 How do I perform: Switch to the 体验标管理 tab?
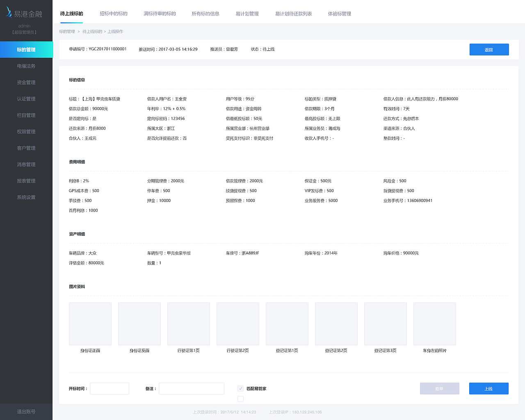340,14
